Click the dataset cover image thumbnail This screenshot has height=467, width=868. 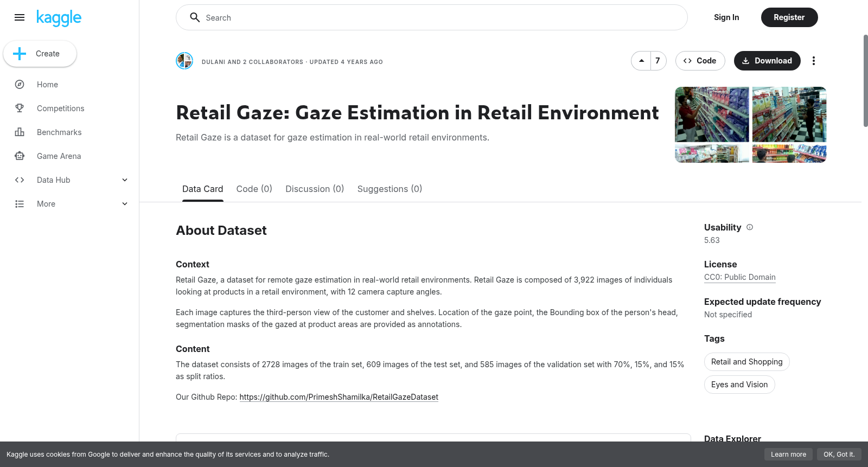point(751,125)
